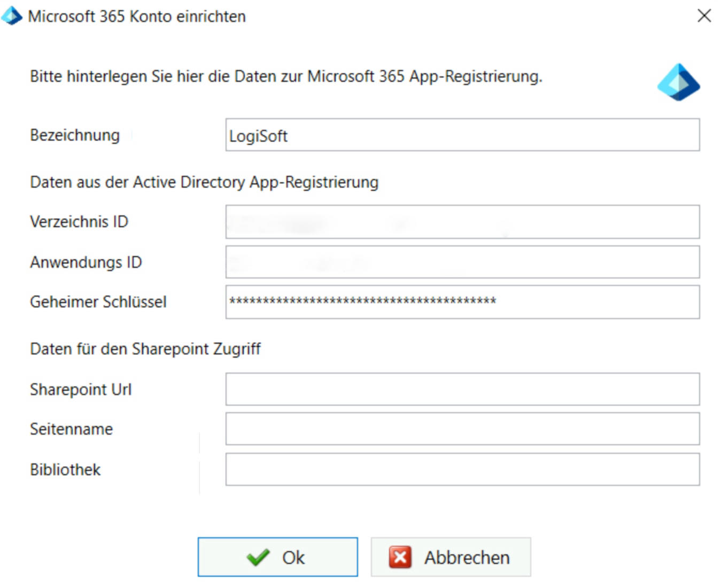The height and width of the screenshot is (588, 721).
Task: Click into the Verzeichnis ID input field
Action: pos(462,222)
